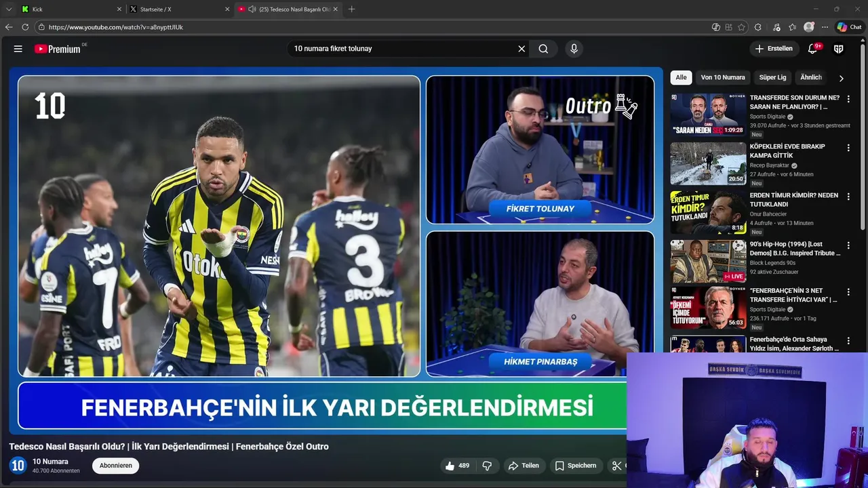Open the YouTube account avatar menu
Screen dimensions: 868x488
coord(839,49)
